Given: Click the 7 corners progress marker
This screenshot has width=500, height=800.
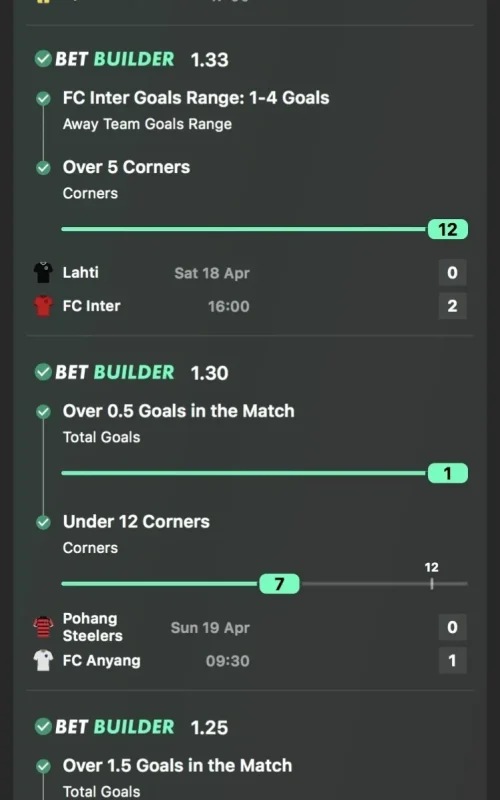Looking at the screenshot, I should click(x=279, y=584).
